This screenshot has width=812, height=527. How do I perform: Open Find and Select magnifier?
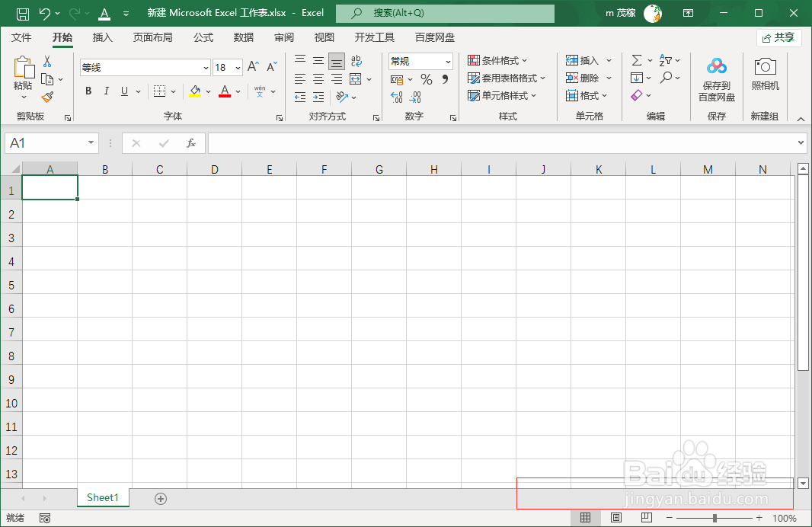click(x=666, y=78)
